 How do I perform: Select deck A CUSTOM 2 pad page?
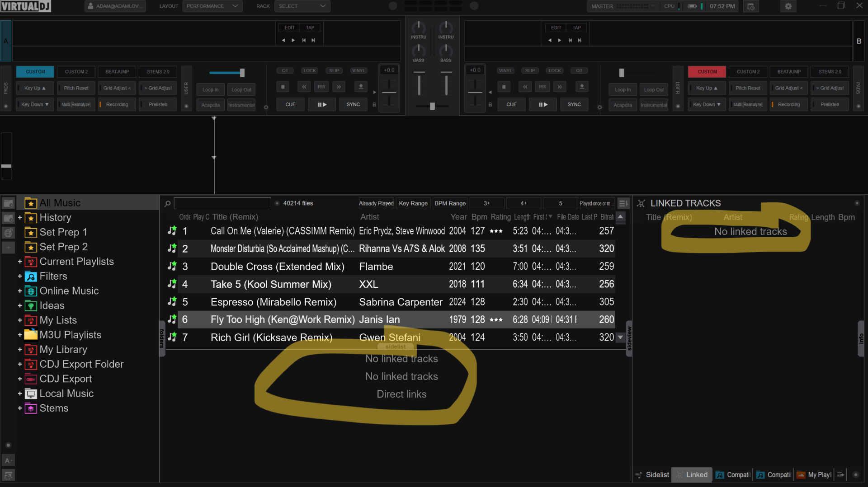pos(76,72)
